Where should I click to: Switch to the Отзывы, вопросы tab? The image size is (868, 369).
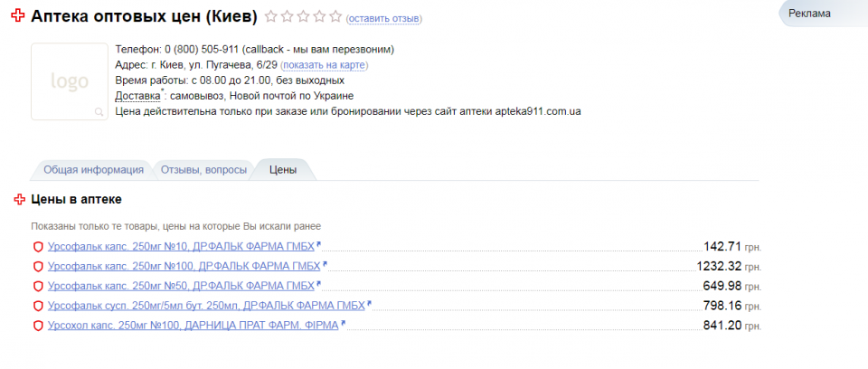tap(202, 170)
